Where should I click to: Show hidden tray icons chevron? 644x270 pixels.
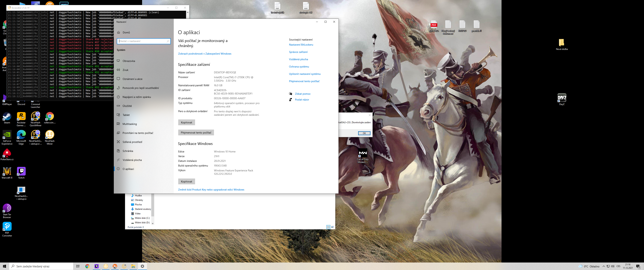604,266
